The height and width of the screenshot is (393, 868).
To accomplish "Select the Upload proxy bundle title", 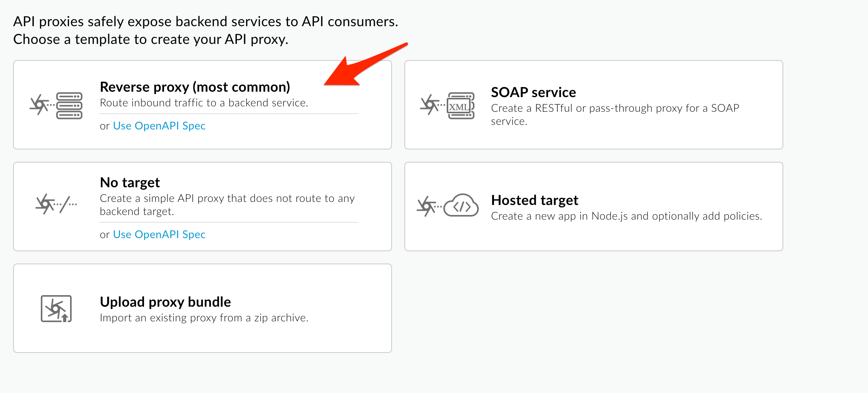I will [x=165, y=302].
